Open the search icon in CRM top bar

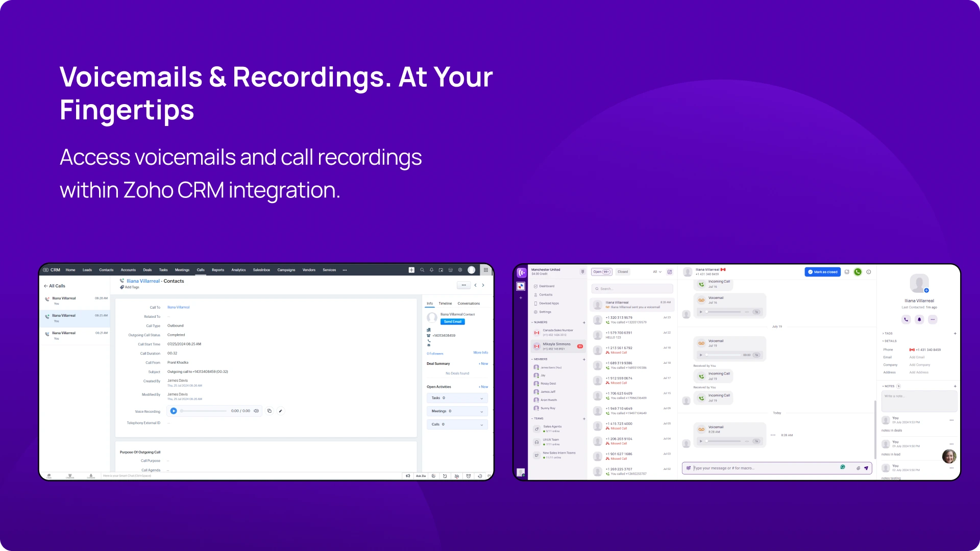(422, 270)
